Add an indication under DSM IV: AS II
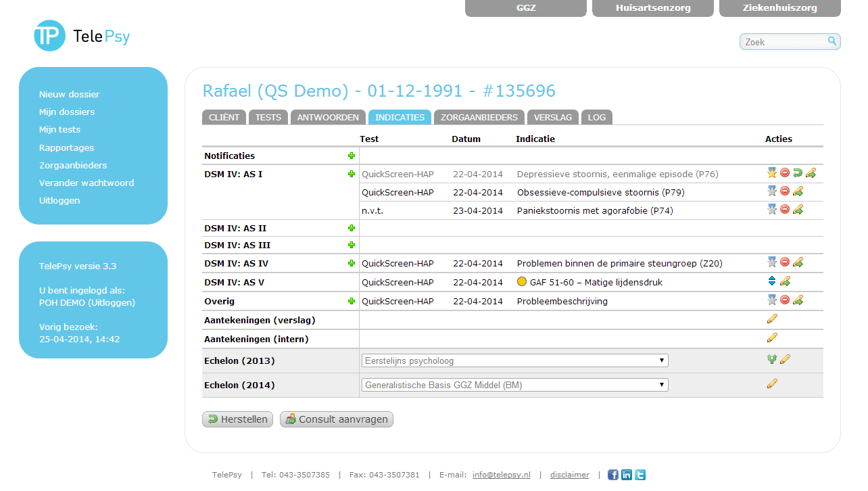This screenshot has height=491, width=868. [x=352, y=228]
